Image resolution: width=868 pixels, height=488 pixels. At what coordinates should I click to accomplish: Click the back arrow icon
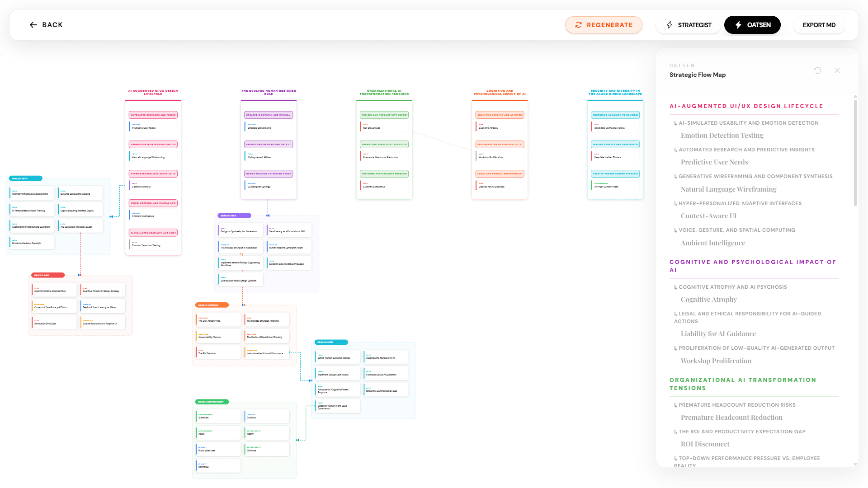tap(34, 25)
